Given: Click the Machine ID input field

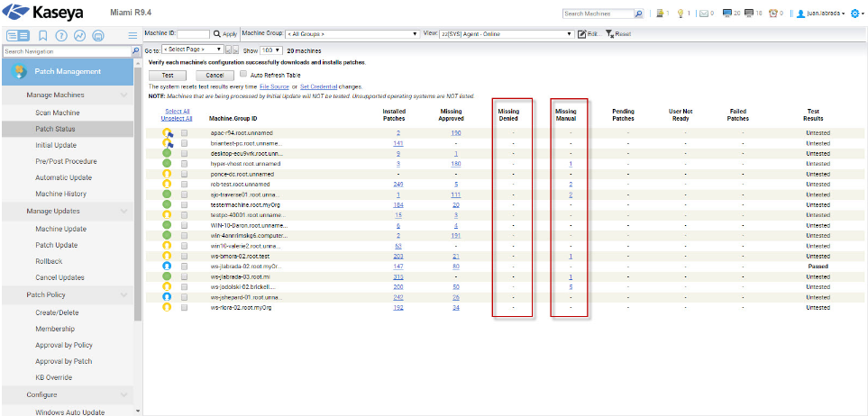Looking at the screenshot, I should click(193, 34).
